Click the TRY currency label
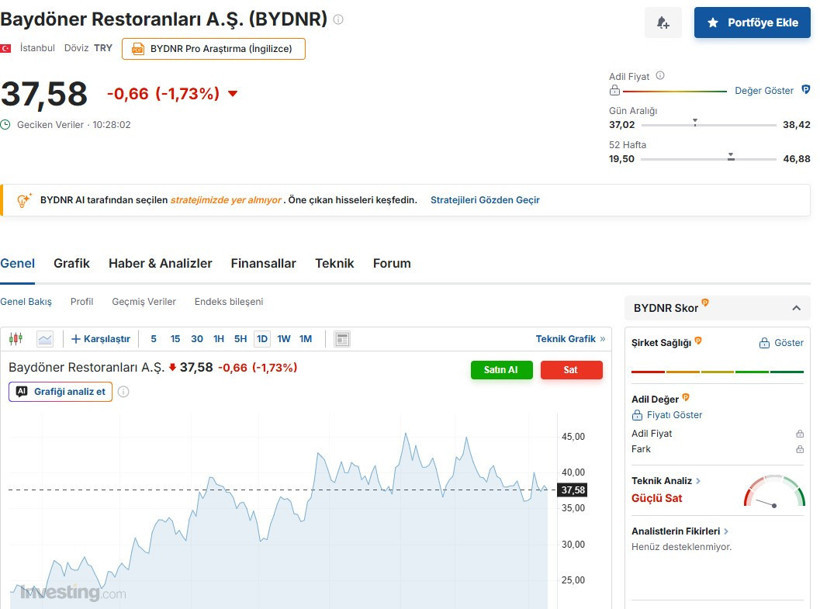Screen dimensions: 820x609 103,48
